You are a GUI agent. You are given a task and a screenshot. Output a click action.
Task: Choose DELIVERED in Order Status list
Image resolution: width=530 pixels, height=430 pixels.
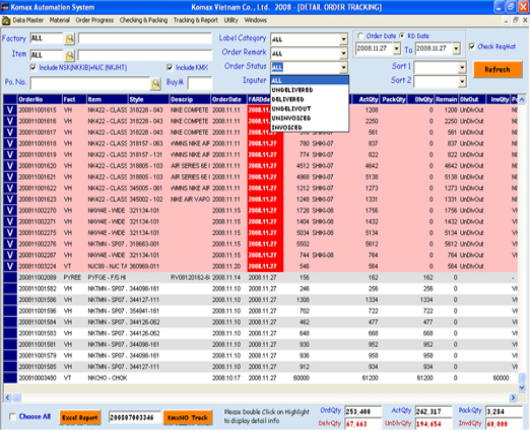tap(309, 99)
